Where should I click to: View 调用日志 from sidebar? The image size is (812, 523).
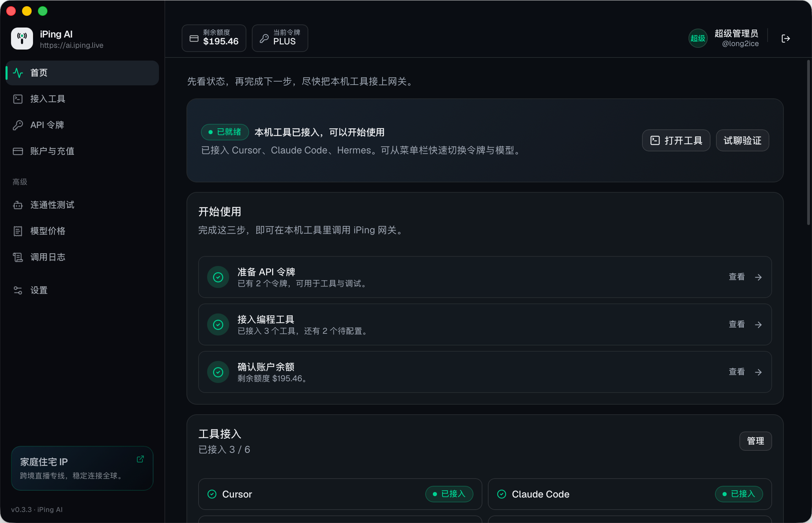tap(83, 257)
